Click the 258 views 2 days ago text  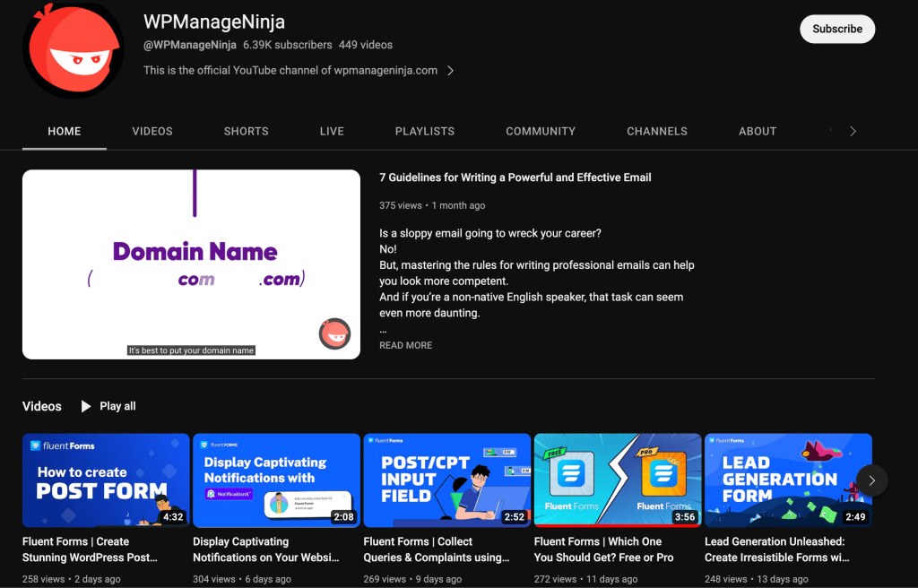click(x=72, y=579)
